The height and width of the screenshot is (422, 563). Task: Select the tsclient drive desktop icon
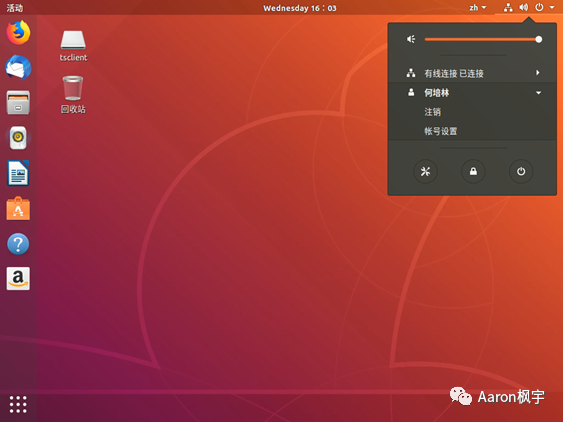73,46
